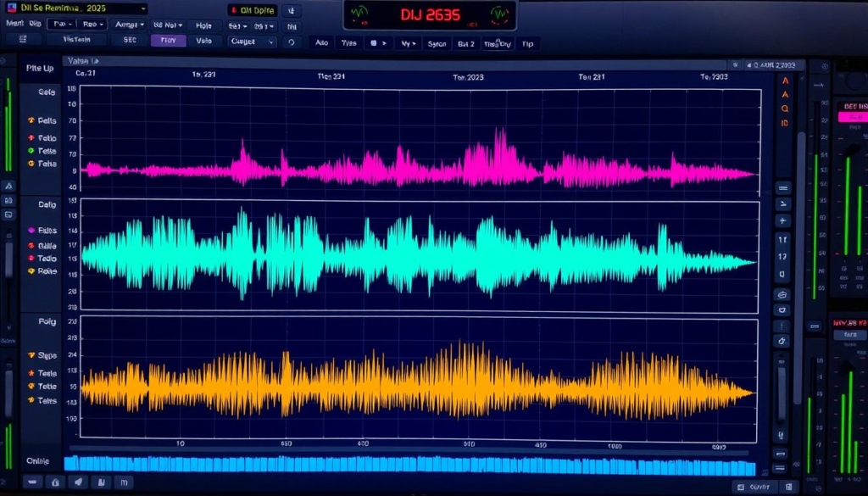The width and height of the screenshot is (868, 496).
Task: Select the grid view icon at toolbar far left
Action: [x=21, y=40]
